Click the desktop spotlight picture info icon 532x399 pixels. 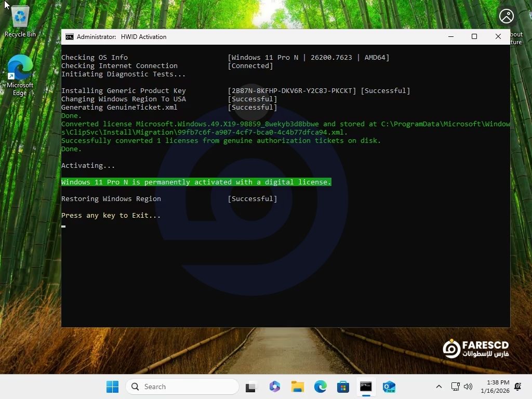click(x=507, y=16)
